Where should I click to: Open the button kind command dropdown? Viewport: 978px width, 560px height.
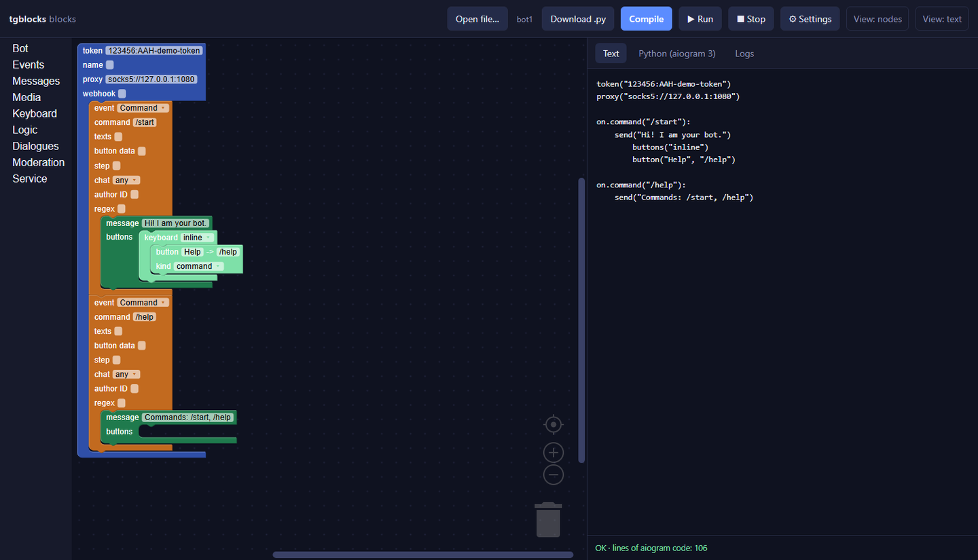point(199,266)
